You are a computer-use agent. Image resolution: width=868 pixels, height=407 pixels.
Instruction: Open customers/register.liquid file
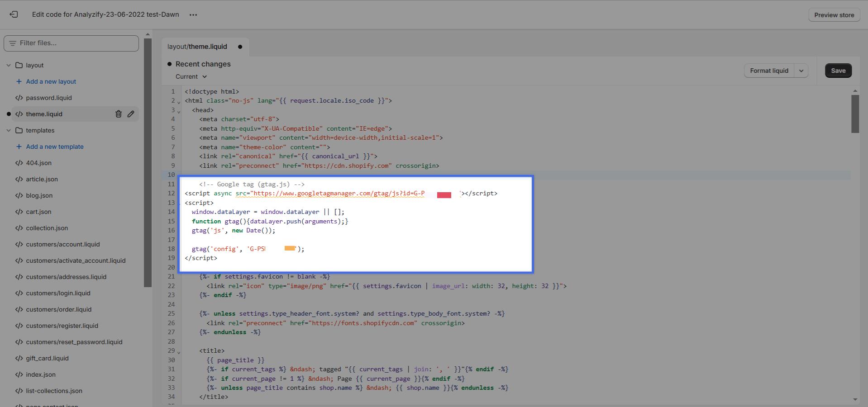(62, 326)
